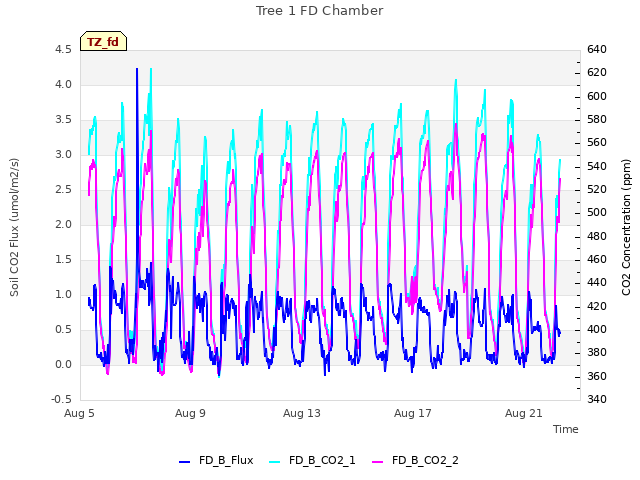This screenshot has width=640, height=480.
Task: Click the 560 right axis tick label
Action: pos(597,143)
